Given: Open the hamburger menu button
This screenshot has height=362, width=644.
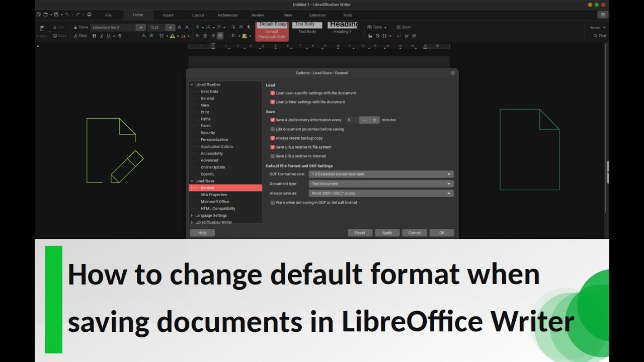Looking at the screenshot, I should 602,15.
